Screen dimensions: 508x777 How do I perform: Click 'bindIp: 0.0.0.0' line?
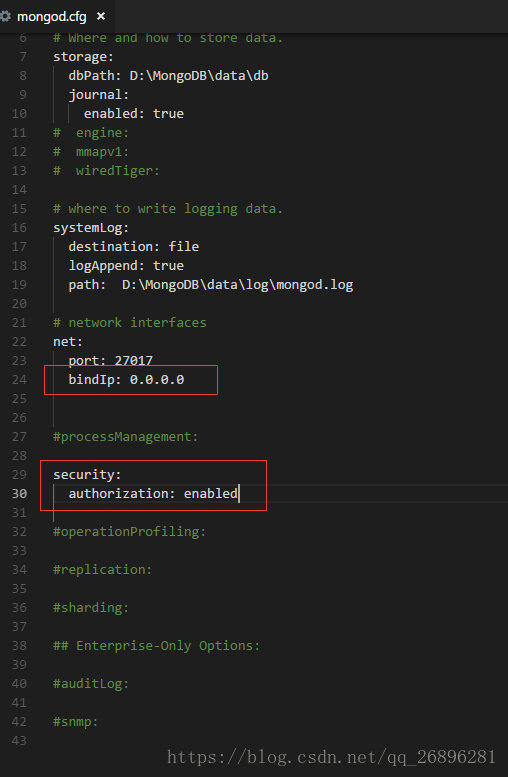click(126, 380)
